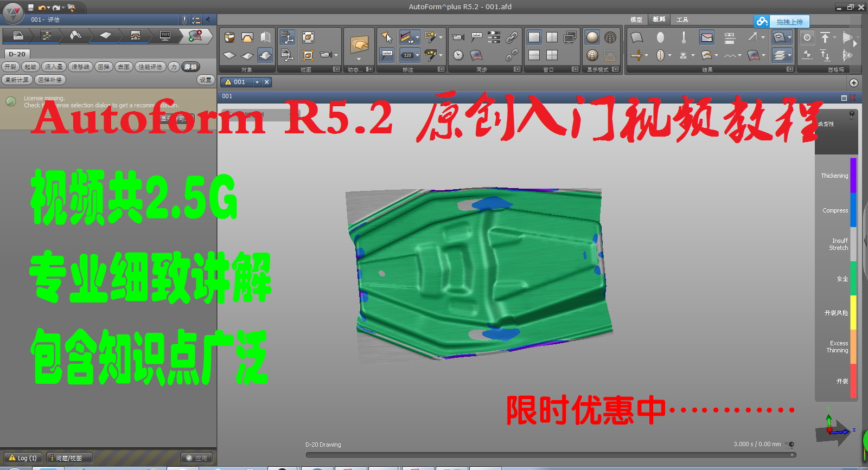The width and height of the screenshot is (868, 470).
Task: Click the pressed colored result map icon in 结果
Action: pyautogui.click(x=706, y=37)
